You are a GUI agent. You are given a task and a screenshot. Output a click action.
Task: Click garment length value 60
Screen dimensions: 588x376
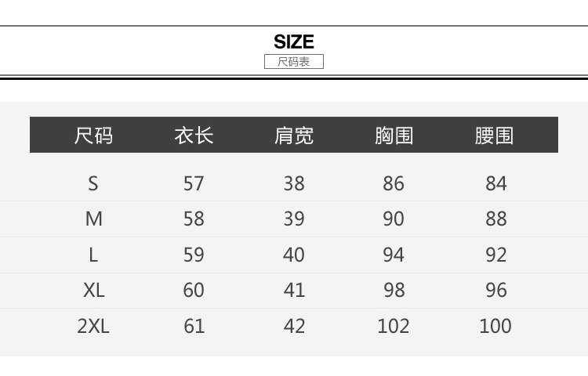click(194, 290)
